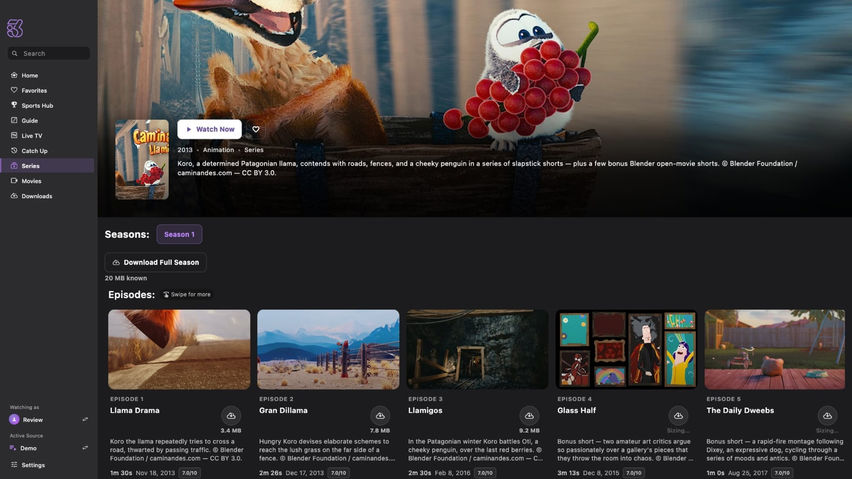
Task: Click the Live TV icon
Action: (14, 135)
